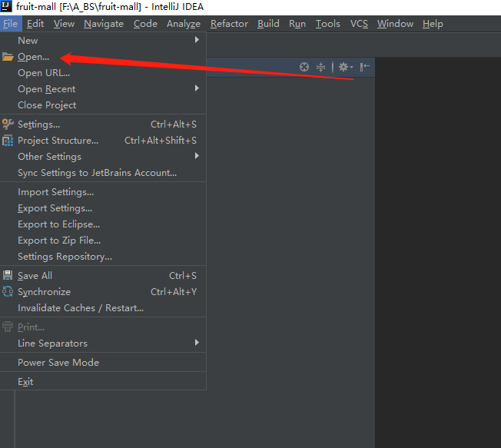Expand the Open Recent submenu arrow
The width and height of the screenshot is (501, 448).
[x=197, y=88]
